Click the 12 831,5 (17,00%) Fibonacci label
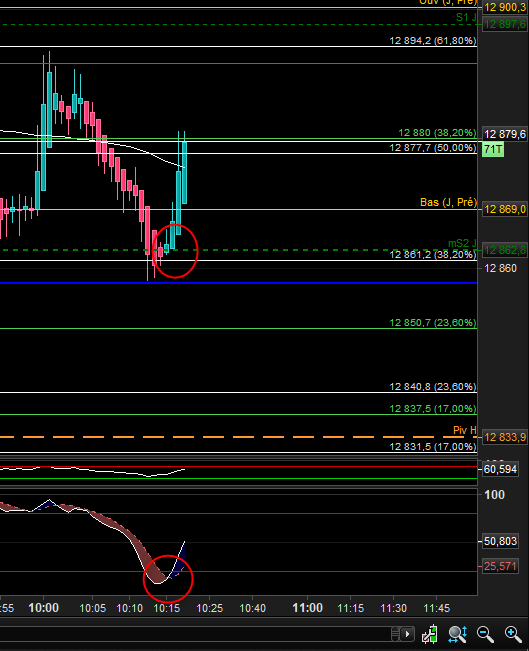529x651 pixels. coord(433,447)
